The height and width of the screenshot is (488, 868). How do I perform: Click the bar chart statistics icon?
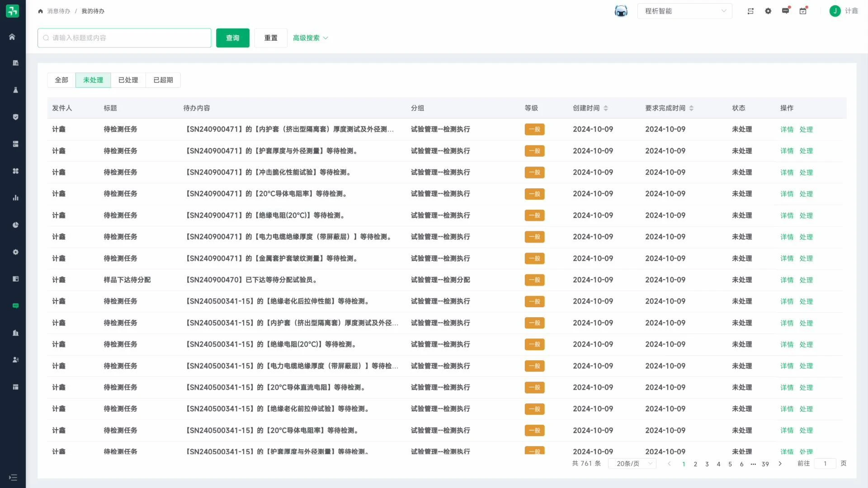[15, 197]
